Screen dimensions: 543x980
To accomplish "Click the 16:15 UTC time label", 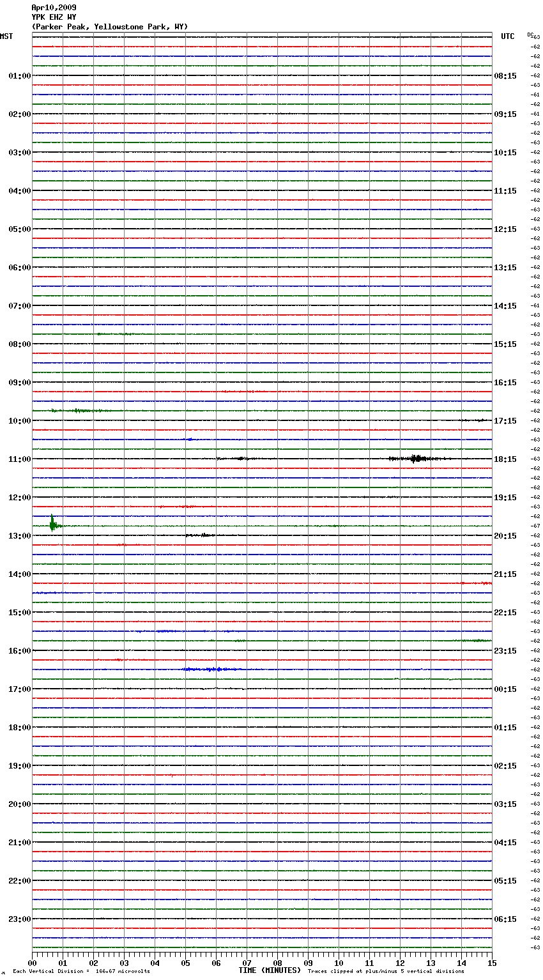I will (x=505, y=383).
